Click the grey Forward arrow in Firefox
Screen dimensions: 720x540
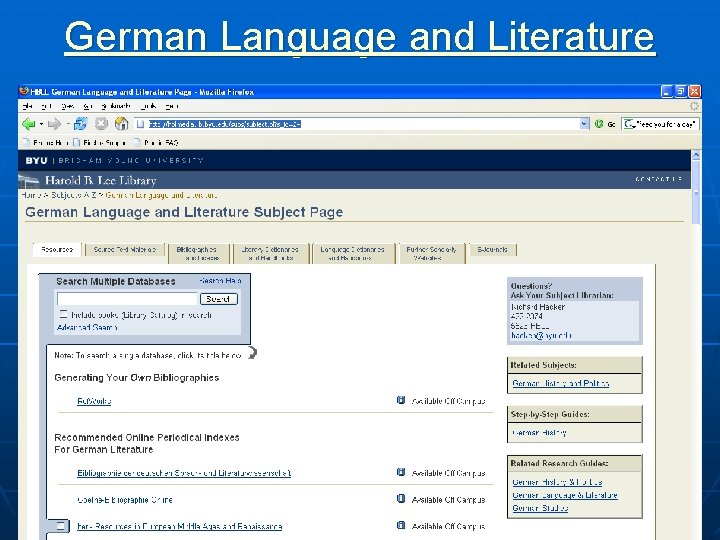[x=54, y=124]
